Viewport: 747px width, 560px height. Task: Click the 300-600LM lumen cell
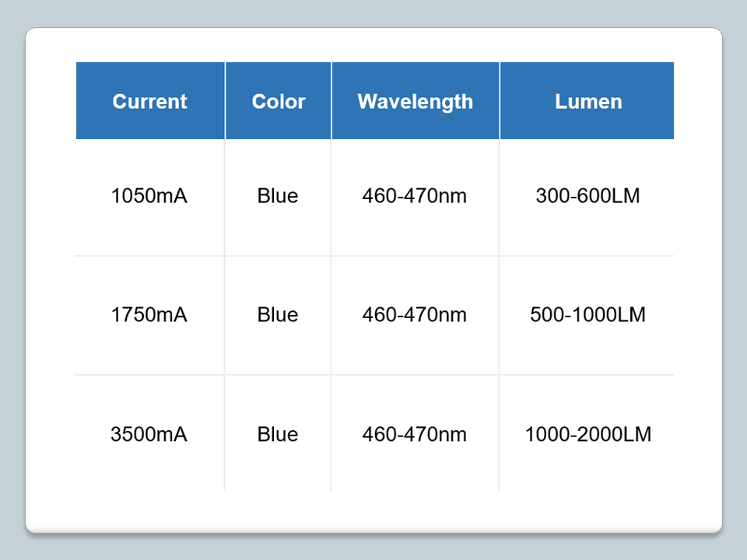coord(588,196)
